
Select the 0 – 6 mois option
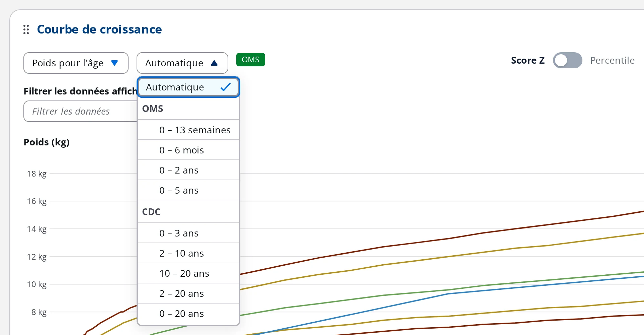click(188, 150)
